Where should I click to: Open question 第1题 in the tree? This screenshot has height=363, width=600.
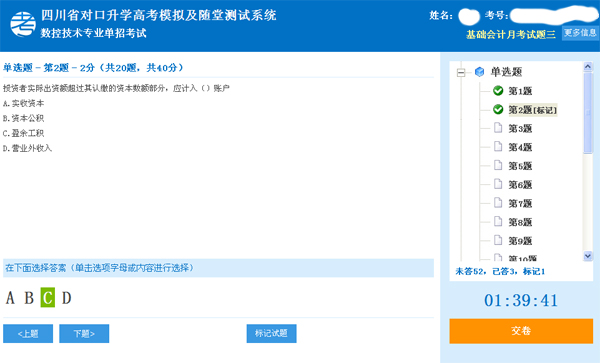[520, 91]
